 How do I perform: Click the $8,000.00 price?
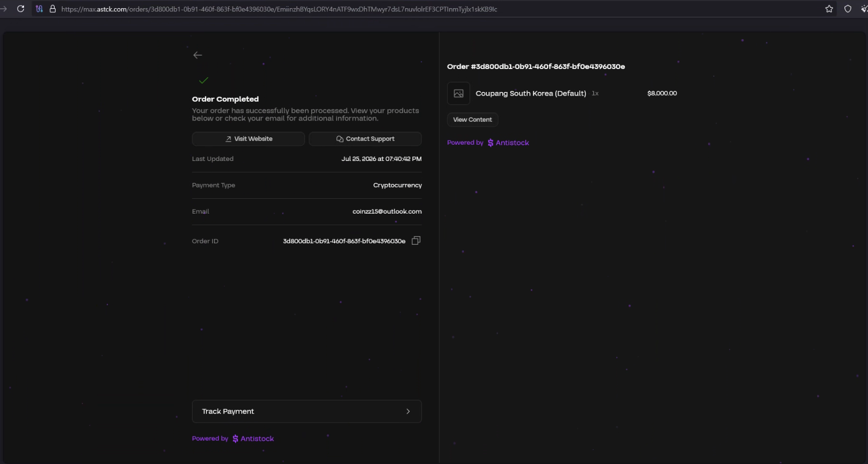tap(662, 94)
